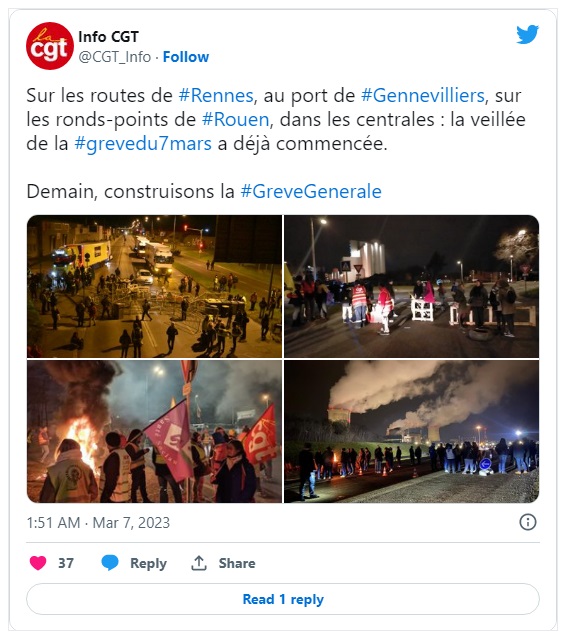
Task: Open the tweet timestamp Mar 7, 2023
Action: [98, 522]
